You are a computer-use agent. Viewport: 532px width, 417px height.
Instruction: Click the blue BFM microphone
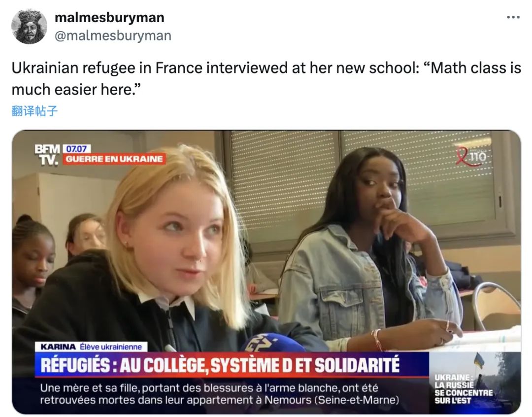coord(273,342)
